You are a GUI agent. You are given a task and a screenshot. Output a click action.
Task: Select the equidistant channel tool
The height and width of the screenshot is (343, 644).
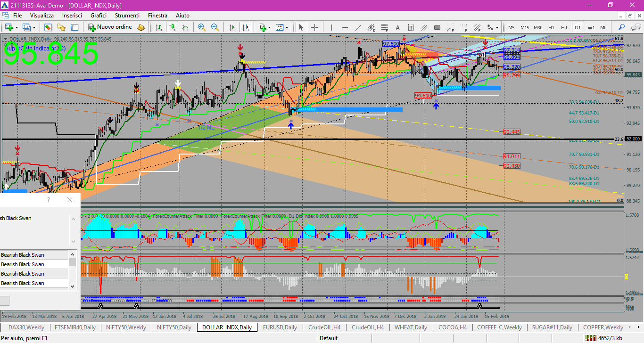371,27
